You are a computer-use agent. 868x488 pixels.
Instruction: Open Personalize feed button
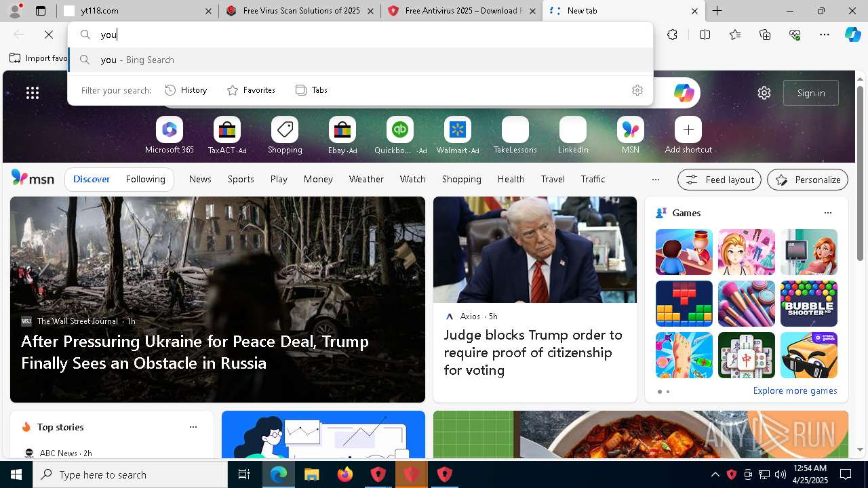pos(808,180)
